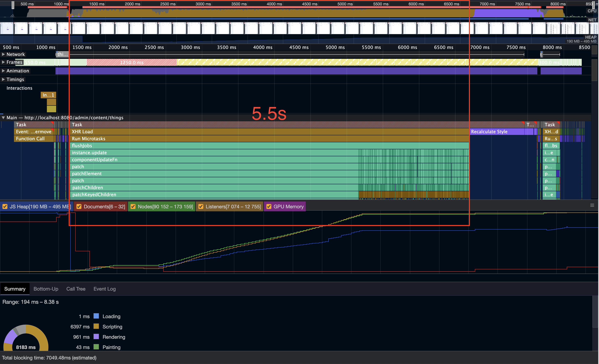
Task: Open the Call Tree tab
Action: click(x=76, y=289)
